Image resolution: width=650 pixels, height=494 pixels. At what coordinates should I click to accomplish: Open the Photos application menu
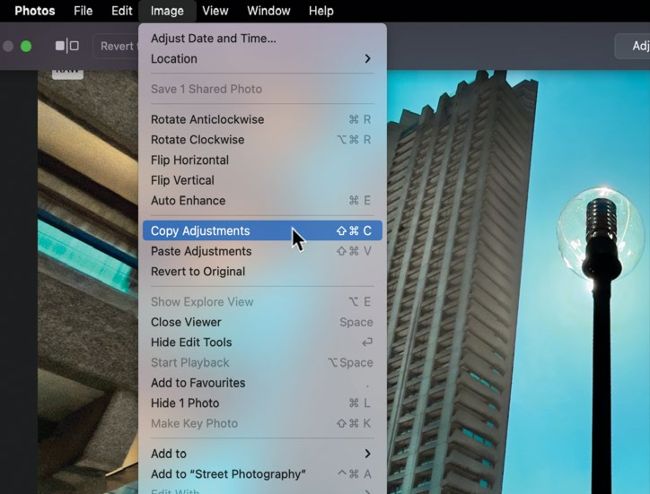tap(35, 11)
